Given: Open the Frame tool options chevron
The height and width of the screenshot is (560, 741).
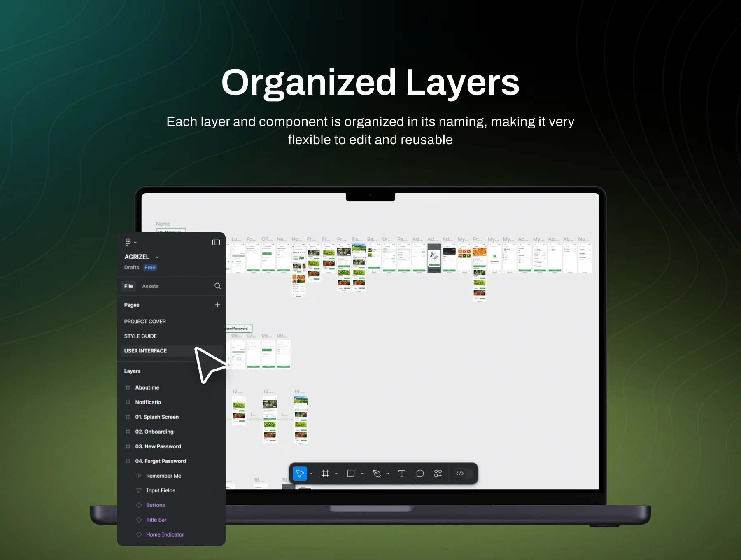Looking at the screenshot, I should tap(336, 474).
